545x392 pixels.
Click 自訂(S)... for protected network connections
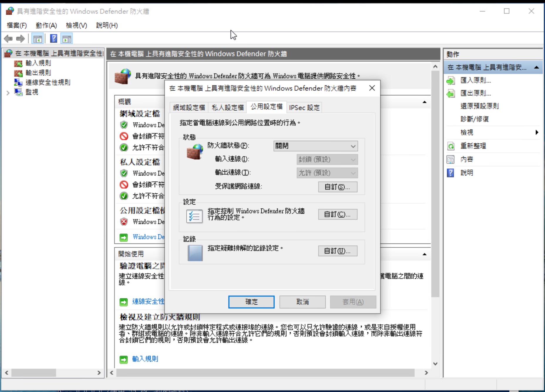pyautogui.click(x=338, y=187)
